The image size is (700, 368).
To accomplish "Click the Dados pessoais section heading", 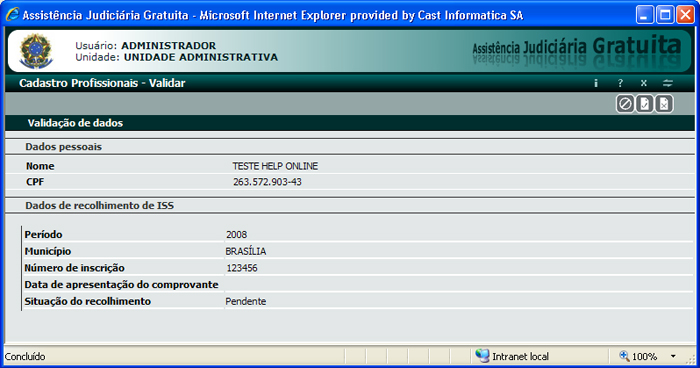I will click(63, 147).
